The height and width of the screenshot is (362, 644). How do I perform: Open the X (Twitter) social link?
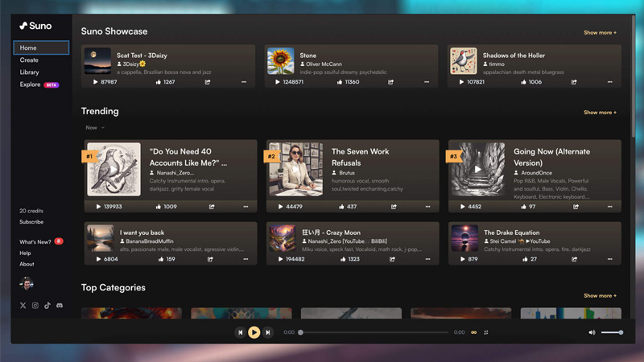coord(23,306)
